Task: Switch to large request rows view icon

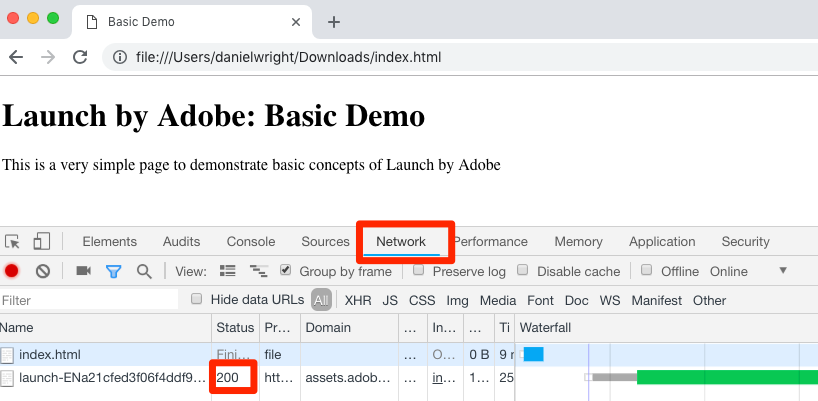Action: [227, 271]
